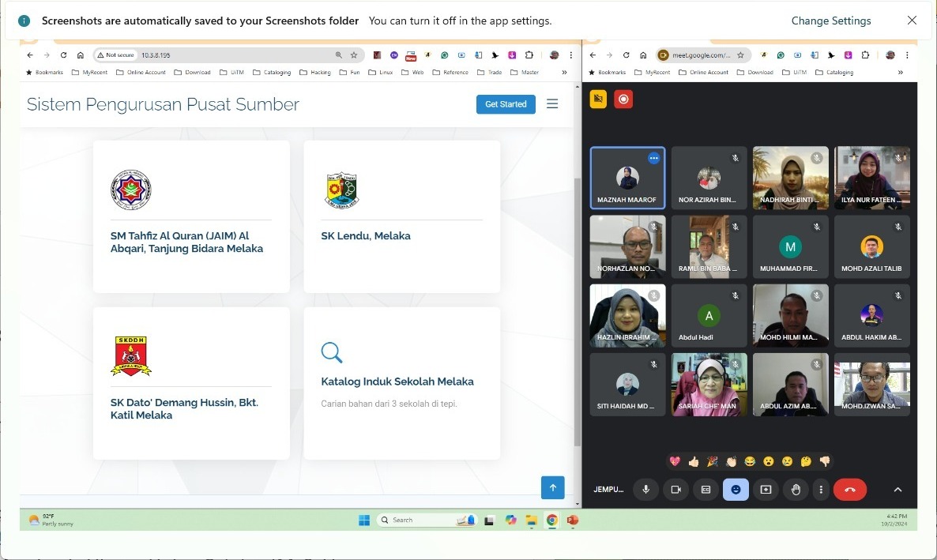
Task: Open the SK Lendu, Melaka link
Action: click(x=366, y=236)
